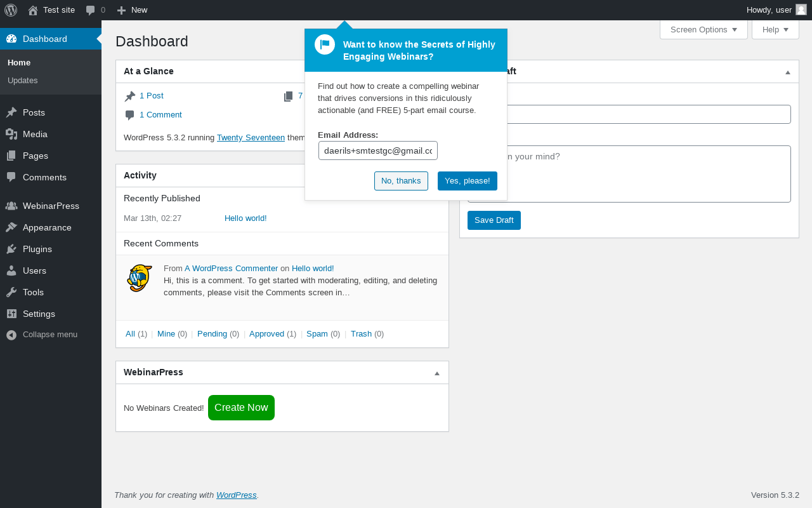812x508 pixels.
Task: Open A WordPress Commenter link
Action: click(x=231, y=269)
